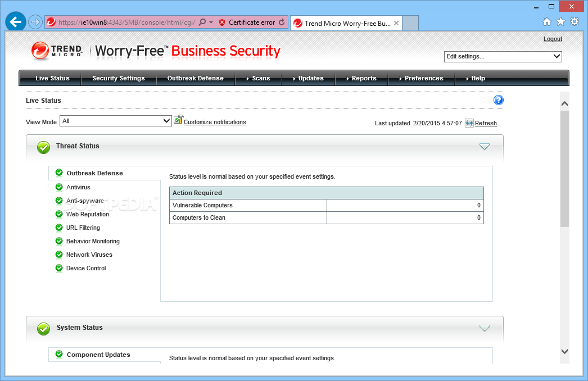Image resolution: width=588 pixels, height=381 pixels.
Task: Open the address bar search dropdown arrow
Action: (211, 22)
